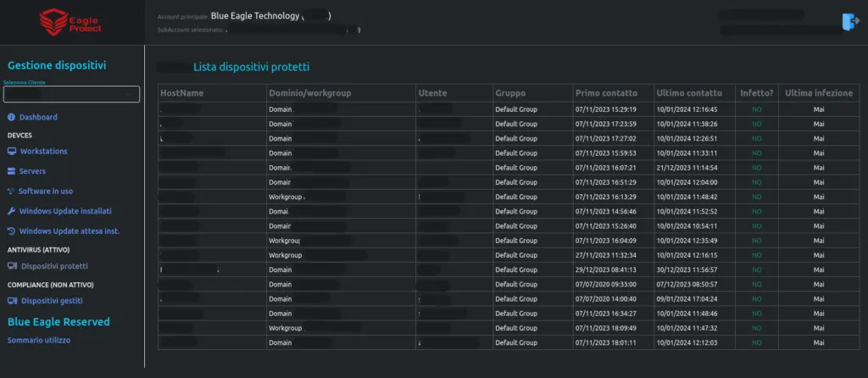Click the Dispositivi gestiti device icon
This screenshot has width=868, height=378.
pos(12,301)
